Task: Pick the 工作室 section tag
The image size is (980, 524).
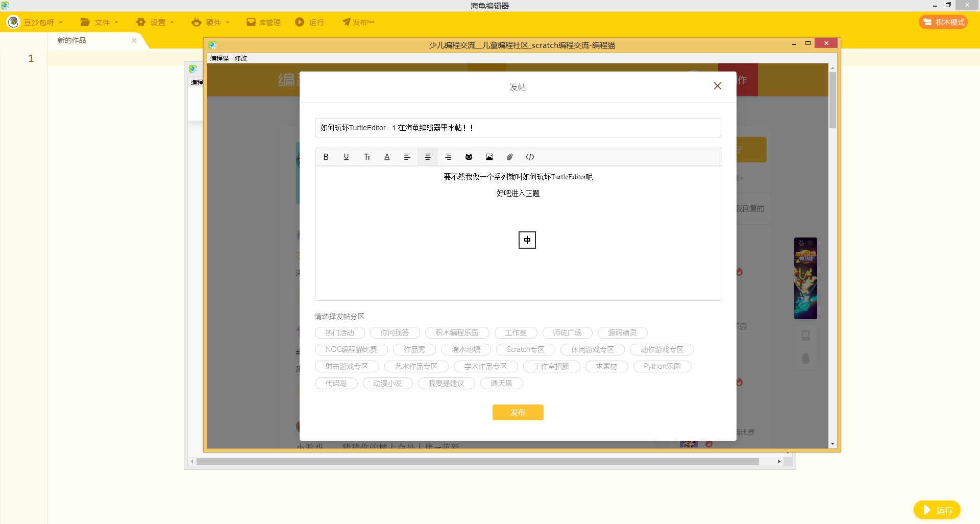Action: [x=516, y=333]
